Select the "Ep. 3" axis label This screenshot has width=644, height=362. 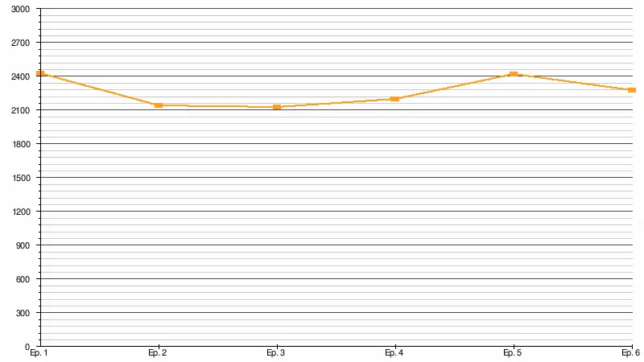pyautogui.click(x=276, y=353)
